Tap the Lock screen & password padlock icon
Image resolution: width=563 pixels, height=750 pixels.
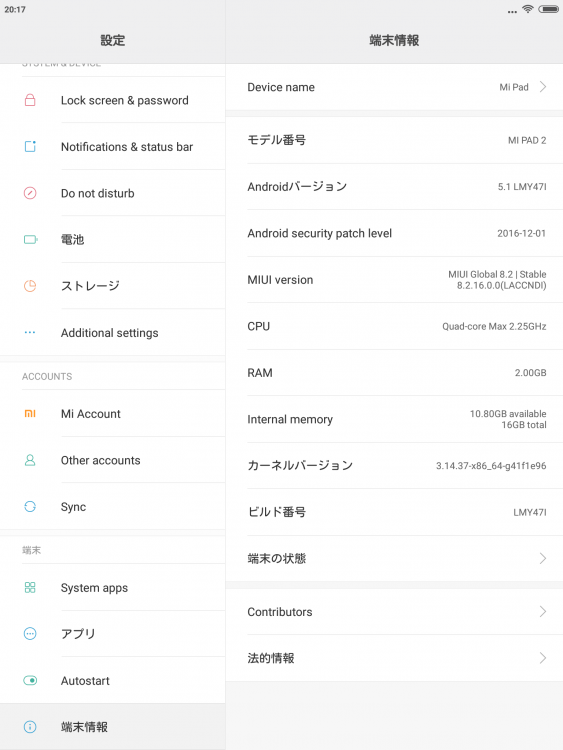(x=30, y=100)
